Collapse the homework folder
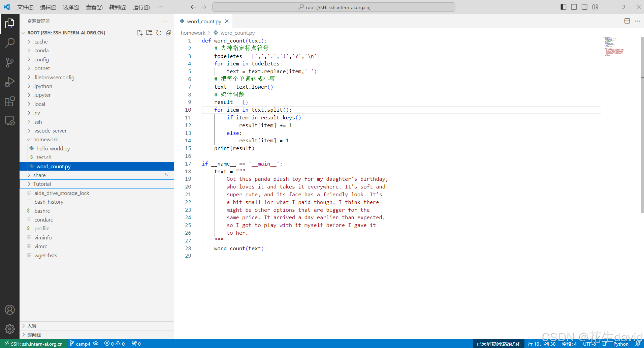 pos(97,140)
